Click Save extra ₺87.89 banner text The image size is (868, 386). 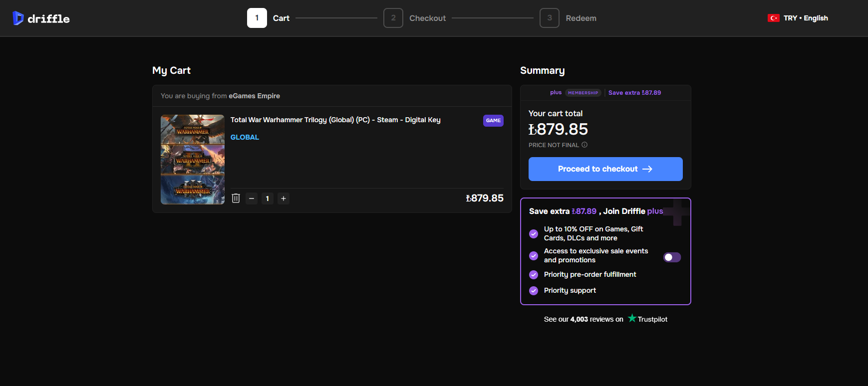(634, 93)
